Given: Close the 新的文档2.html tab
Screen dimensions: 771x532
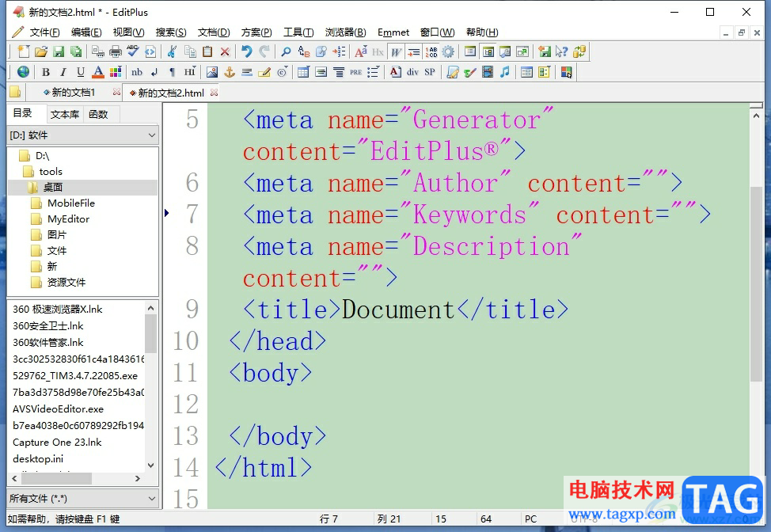Looking at the screenshot, I should pyautogui.click(x=214, y=93).
